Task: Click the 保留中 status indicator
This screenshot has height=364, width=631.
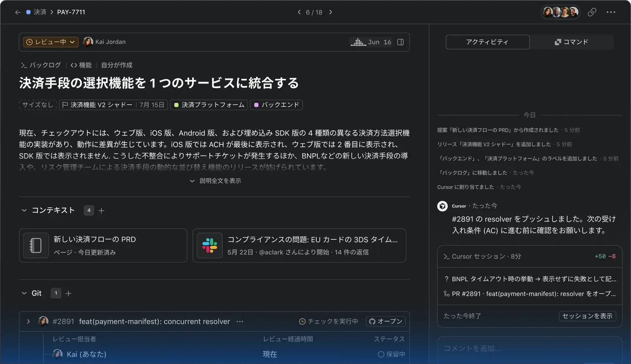Action: [391, 354]
